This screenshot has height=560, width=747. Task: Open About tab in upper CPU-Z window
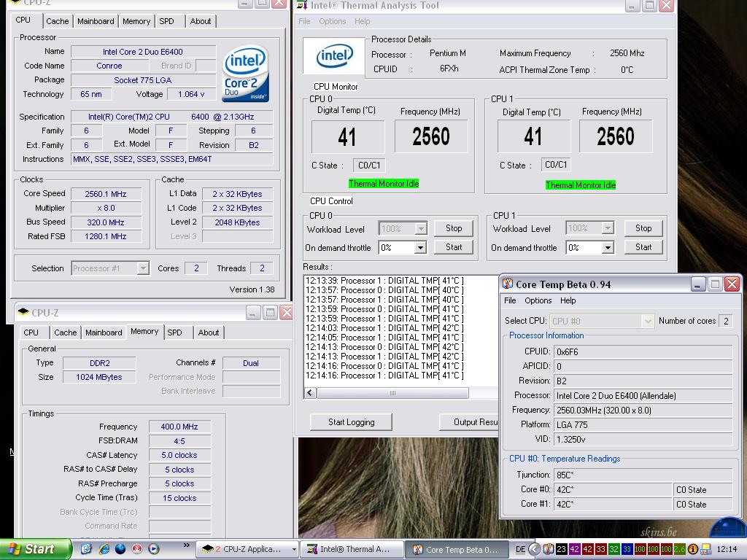tap(201, 21)
